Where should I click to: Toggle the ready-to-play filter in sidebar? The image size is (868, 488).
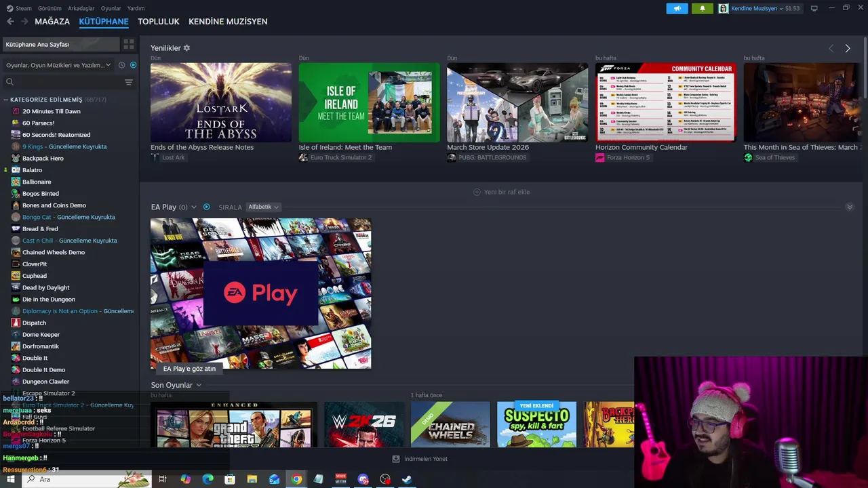pos(133,65)
